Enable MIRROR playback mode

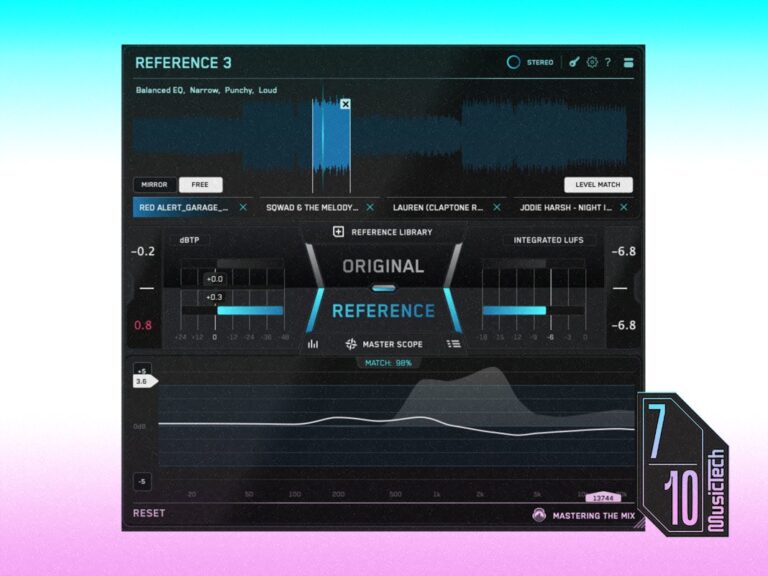(154, 185)
